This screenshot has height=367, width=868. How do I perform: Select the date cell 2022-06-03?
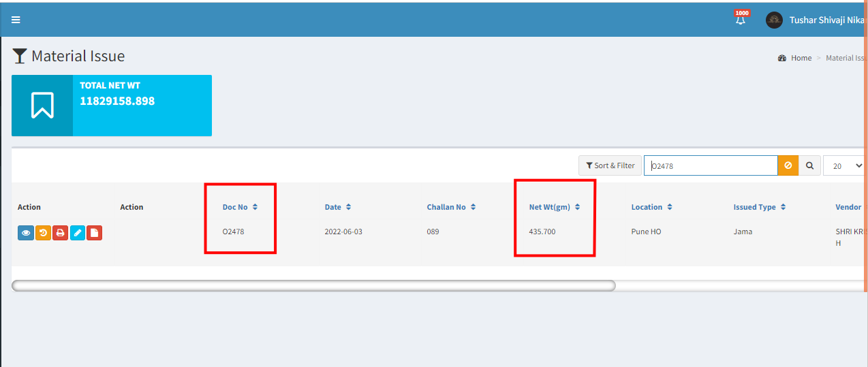343,232
